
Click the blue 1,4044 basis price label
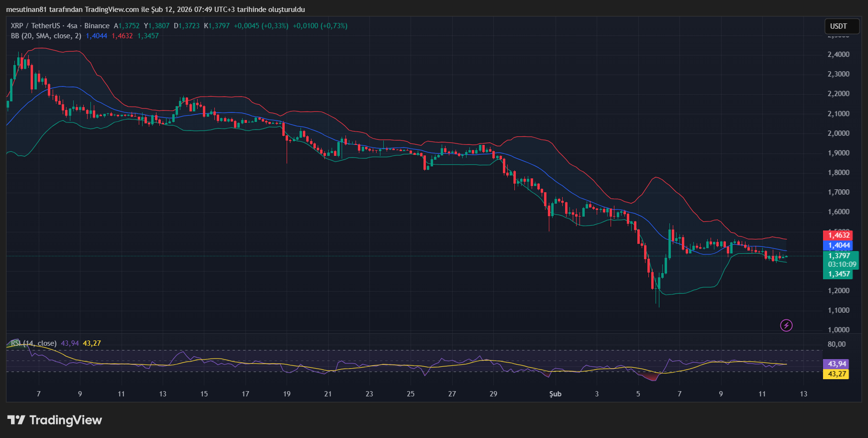click(839, 245)
